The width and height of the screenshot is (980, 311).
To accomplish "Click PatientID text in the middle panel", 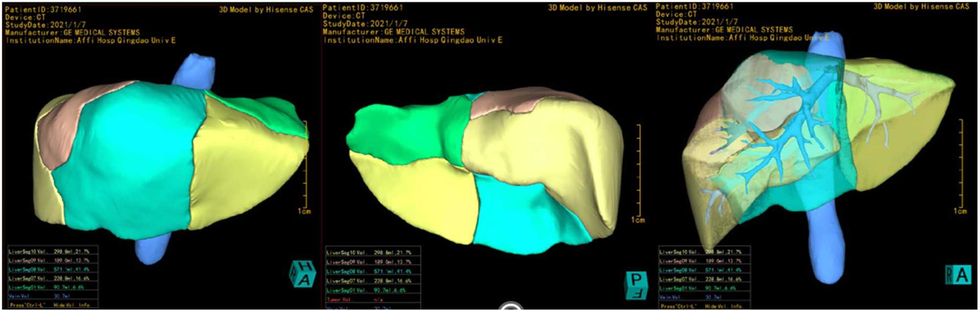I will coord(363,8).
